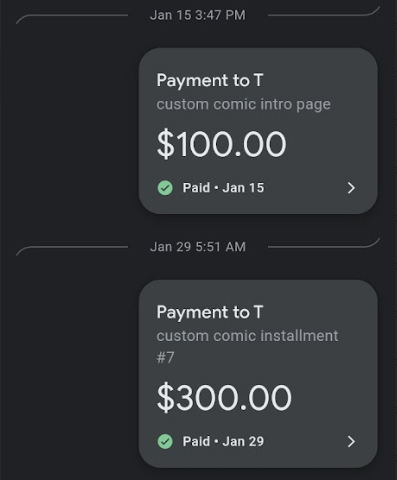
Task: Expand the $100.00 payment using its chevron
Action: (351, 188)
